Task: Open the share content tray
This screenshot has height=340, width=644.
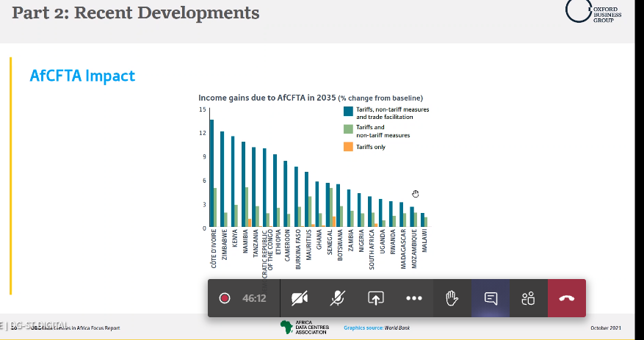Action: point(375,298)
